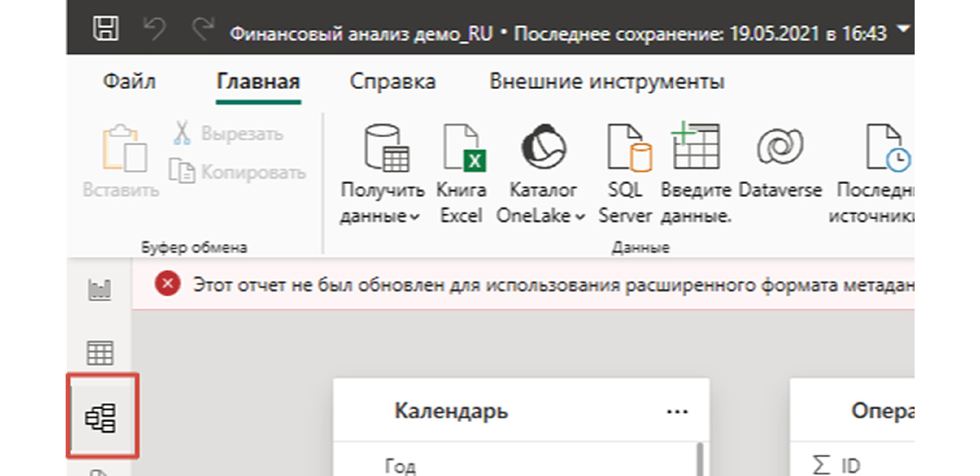Undo the last action
Screen dimensions: 980x476
click(154, 30)
